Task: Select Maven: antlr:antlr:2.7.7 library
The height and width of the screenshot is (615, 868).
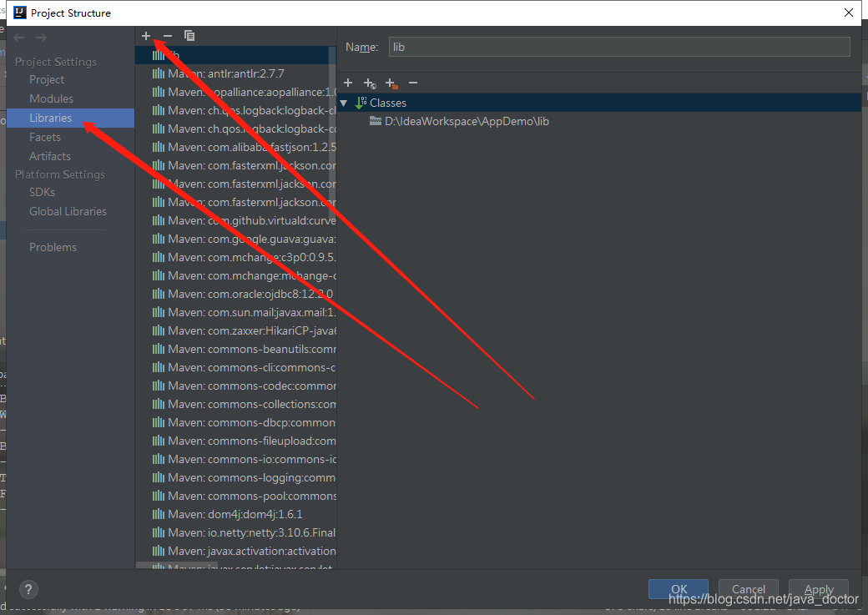Action: click(236, 73)
